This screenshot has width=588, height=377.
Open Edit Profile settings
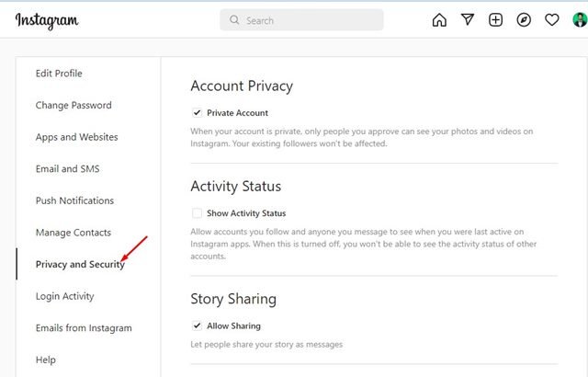(x=59, y=74)
